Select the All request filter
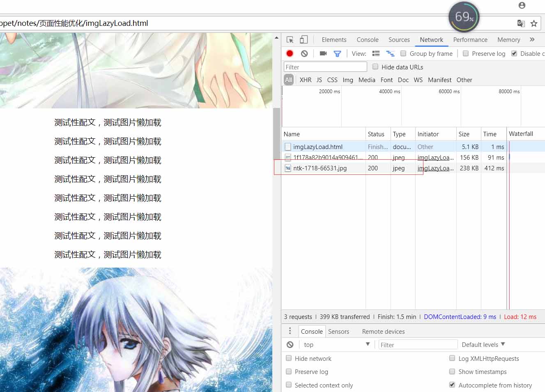The image size is (545, 392). coord(289,80)
